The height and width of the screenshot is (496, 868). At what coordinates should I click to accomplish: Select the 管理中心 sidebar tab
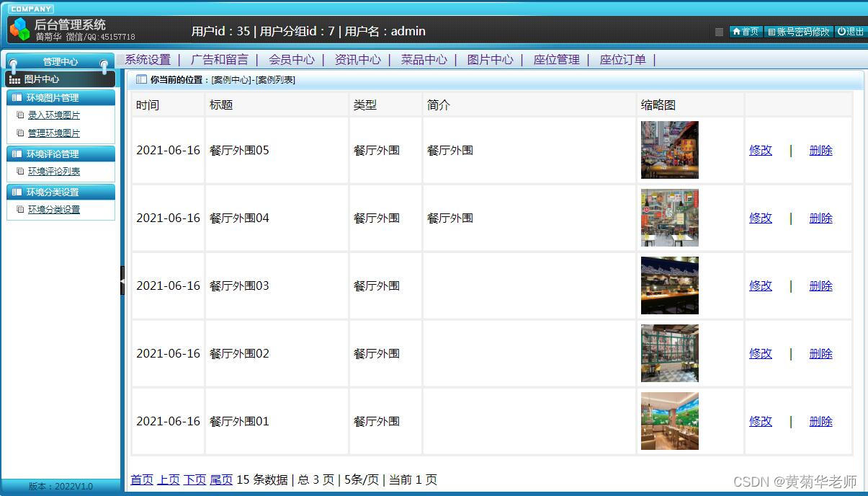pos(60,62)
